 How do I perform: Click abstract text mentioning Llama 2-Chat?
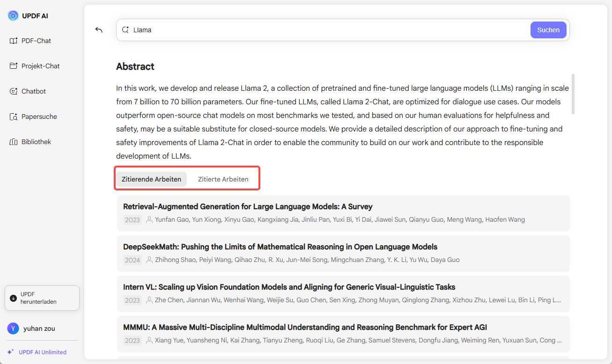tap(343, 122)
